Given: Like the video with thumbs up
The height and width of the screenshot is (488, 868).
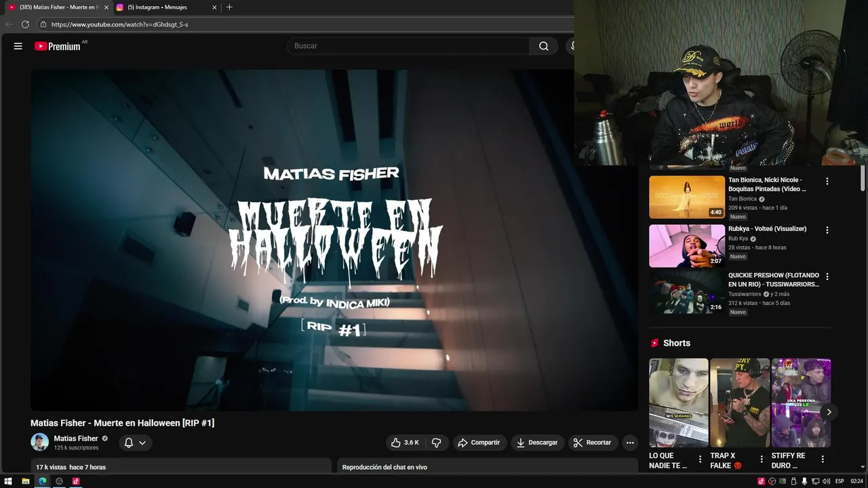Looking at the screenshot, I should (405, 443).
